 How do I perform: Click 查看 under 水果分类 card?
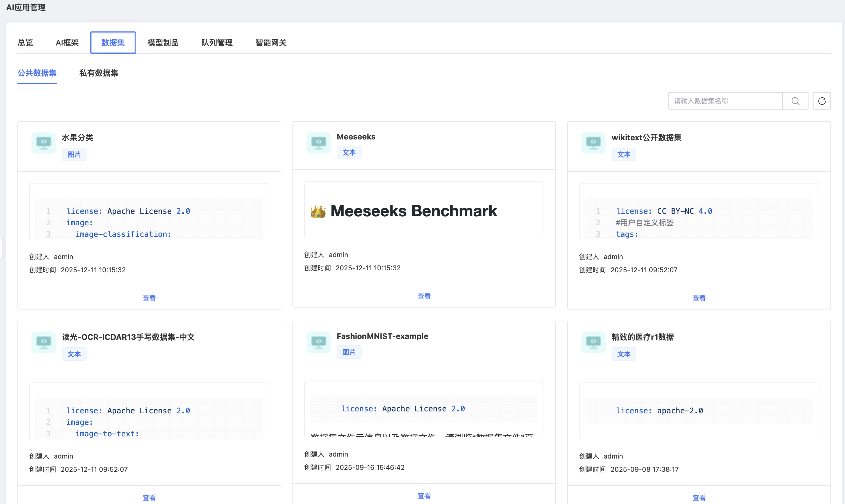[x=149, y=298]
